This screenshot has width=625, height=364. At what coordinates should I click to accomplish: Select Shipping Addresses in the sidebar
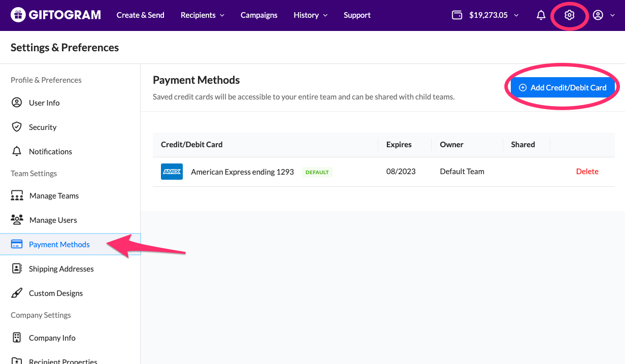[61, 269]
